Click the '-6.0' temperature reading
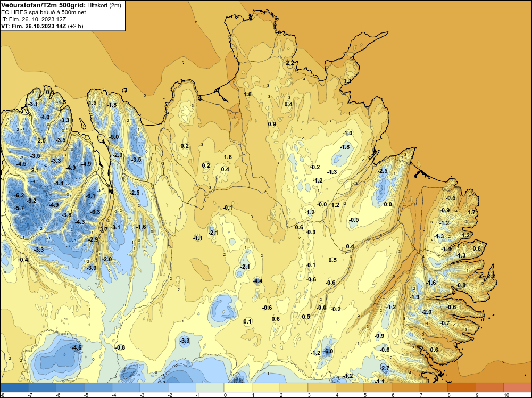The width and height of the screenshot is (532, 398). [328, 352]
